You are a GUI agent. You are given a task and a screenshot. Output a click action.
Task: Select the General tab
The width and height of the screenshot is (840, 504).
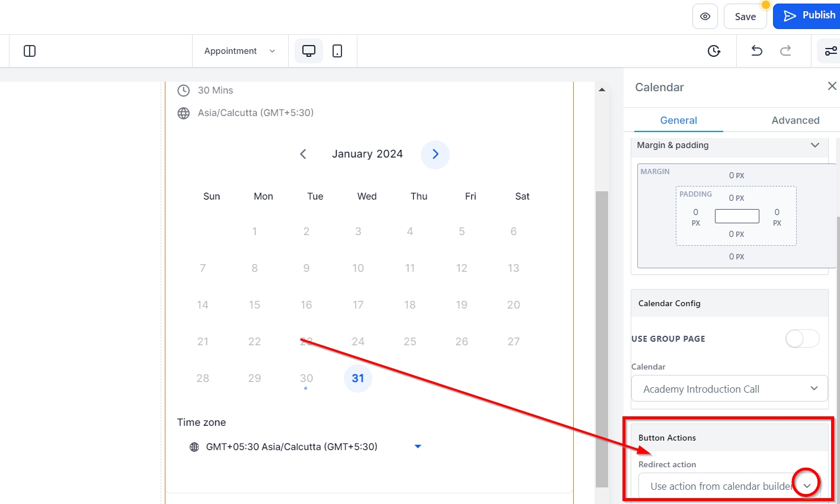click(678, 120)
